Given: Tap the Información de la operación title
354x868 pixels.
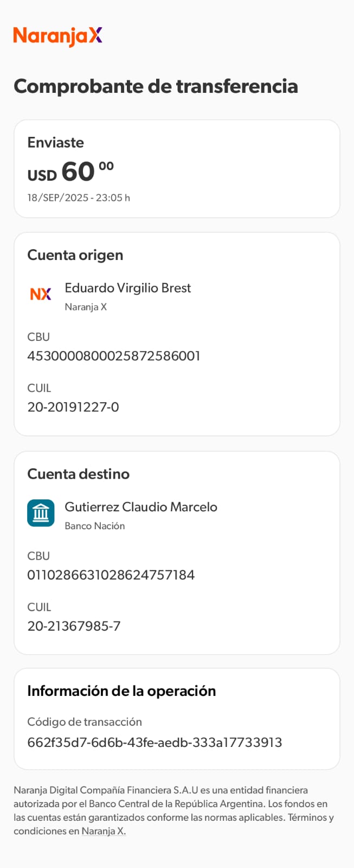Looking at the screenshot, I should tap(121, 691).
